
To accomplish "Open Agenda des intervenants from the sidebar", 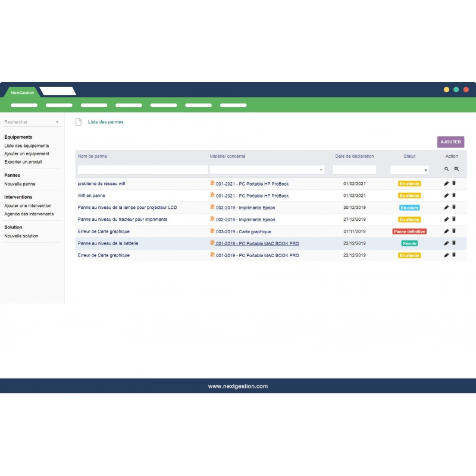I will (30, 214).
